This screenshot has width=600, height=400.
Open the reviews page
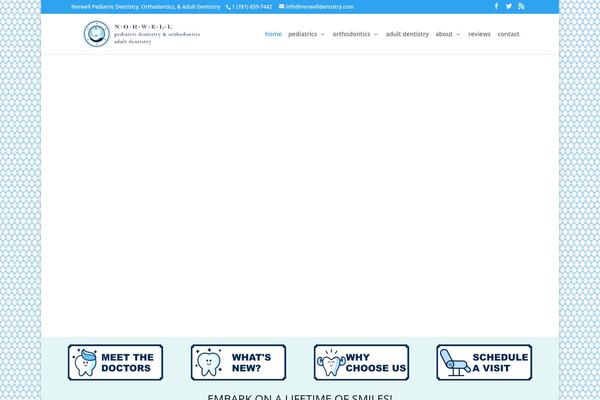coord(479,34)
